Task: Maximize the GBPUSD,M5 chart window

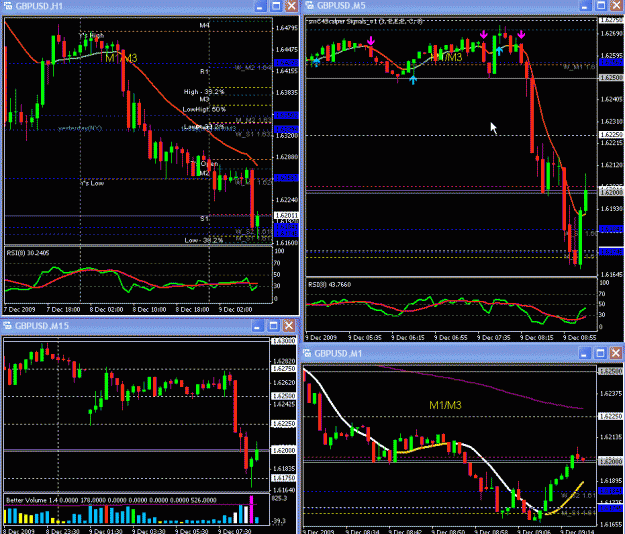Action: [600, 6]
